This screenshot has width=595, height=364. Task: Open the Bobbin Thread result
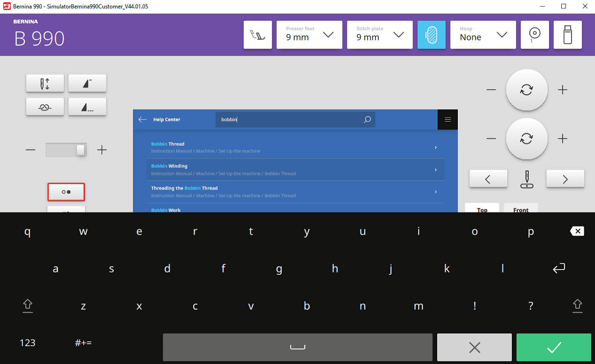tap(295, 148)
